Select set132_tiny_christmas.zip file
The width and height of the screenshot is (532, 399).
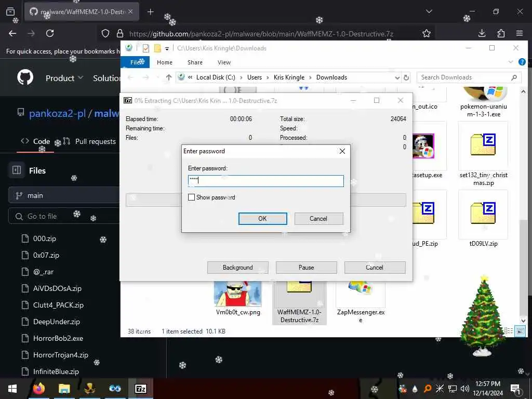[x=484, y=154]
